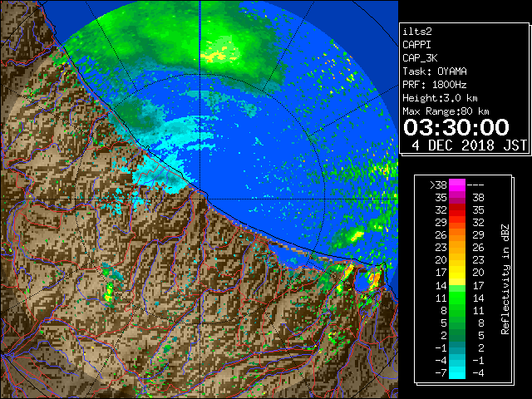
Task: Click the 03:30:00 timestamp
Action: 456,127
